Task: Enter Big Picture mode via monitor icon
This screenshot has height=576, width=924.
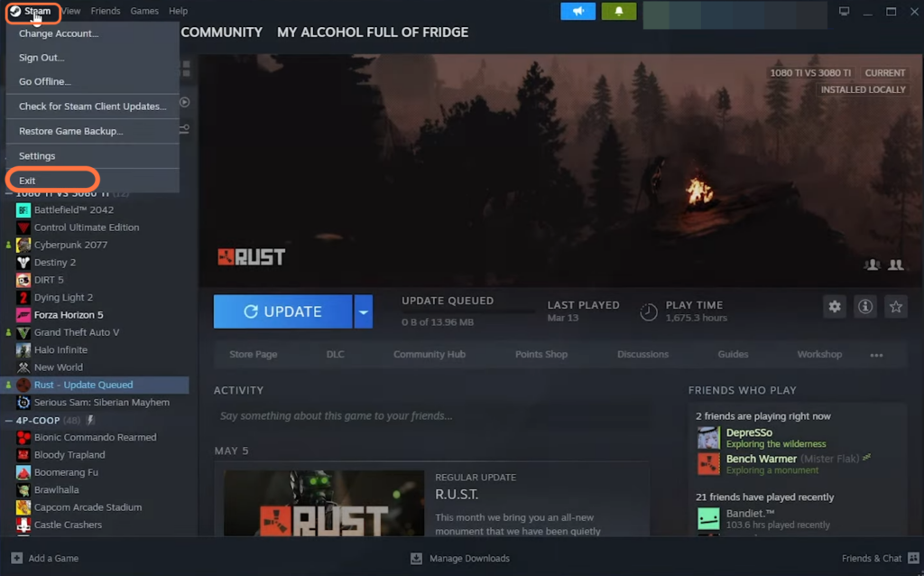Action: pos(844,11)
